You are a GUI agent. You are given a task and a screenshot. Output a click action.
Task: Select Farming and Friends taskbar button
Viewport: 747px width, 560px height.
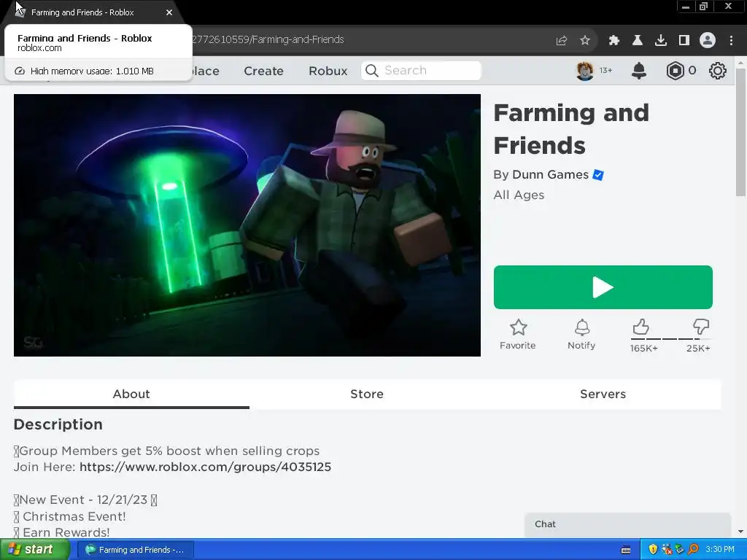coord(136,550)
